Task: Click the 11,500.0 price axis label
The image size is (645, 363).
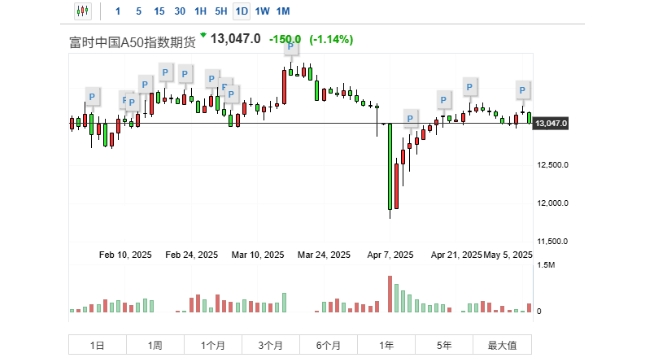Action: 552,241
